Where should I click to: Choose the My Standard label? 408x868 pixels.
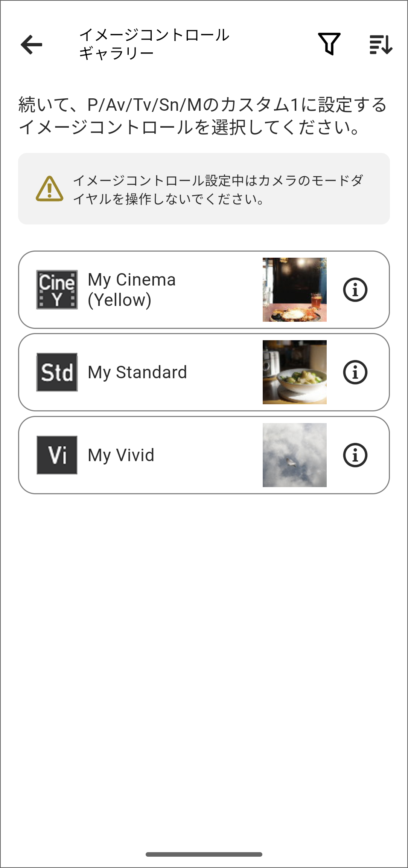click(137, 372)
